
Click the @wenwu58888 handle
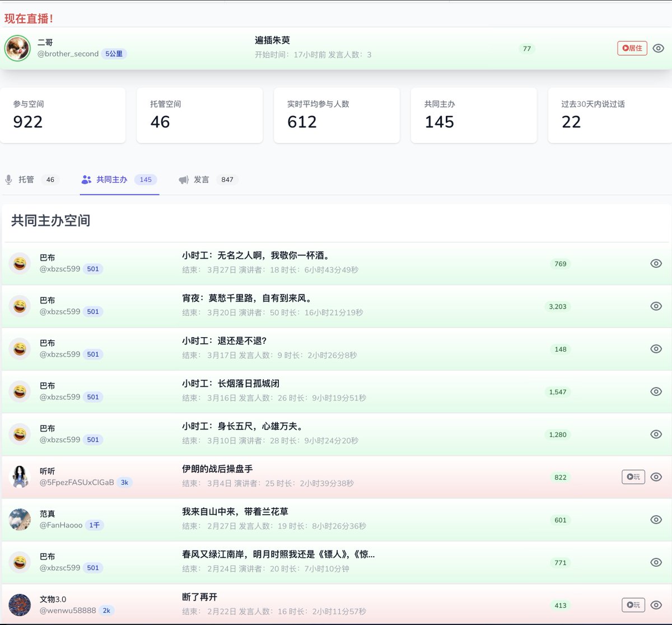[x=68, y=610]
